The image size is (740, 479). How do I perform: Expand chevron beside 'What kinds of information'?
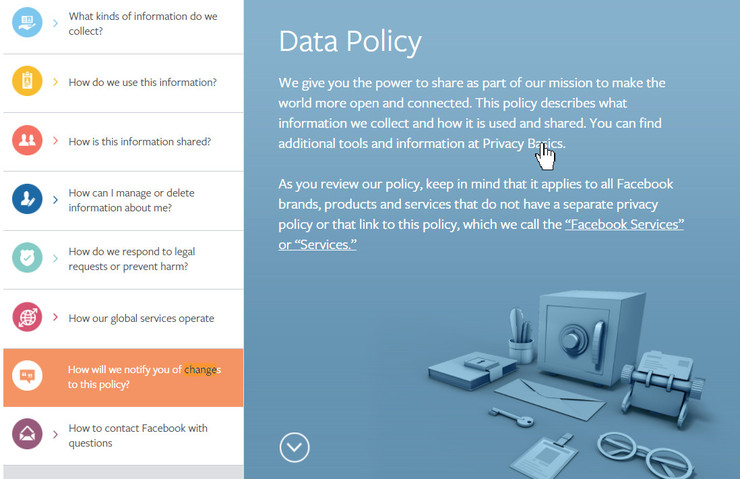click(55, 23)
